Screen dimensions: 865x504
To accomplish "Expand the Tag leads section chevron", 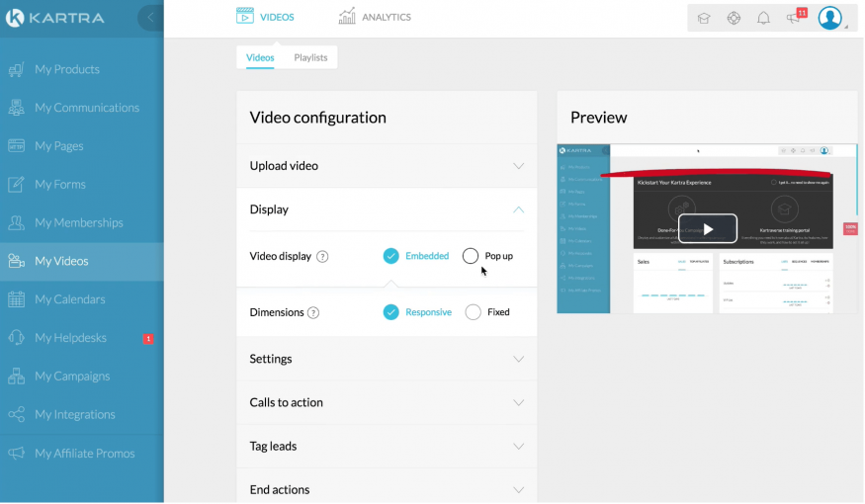I will pyautogui.click(x=518, y=446).
